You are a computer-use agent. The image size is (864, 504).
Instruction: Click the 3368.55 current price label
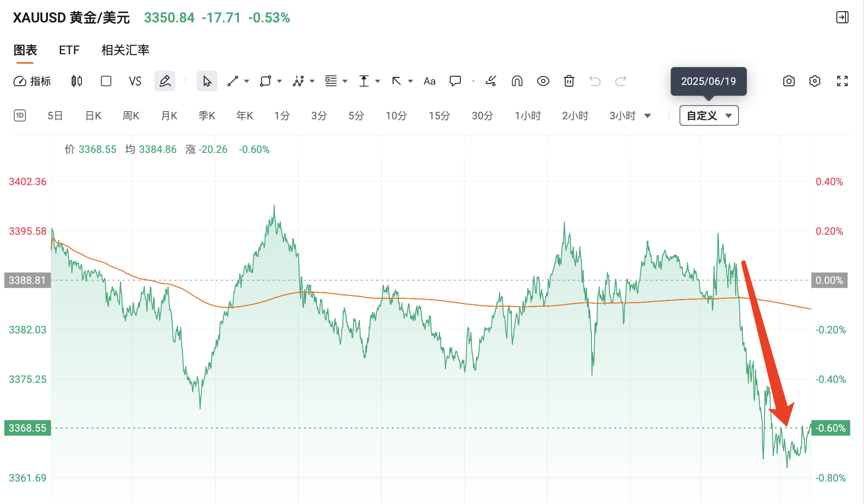(x=28, y=428)
